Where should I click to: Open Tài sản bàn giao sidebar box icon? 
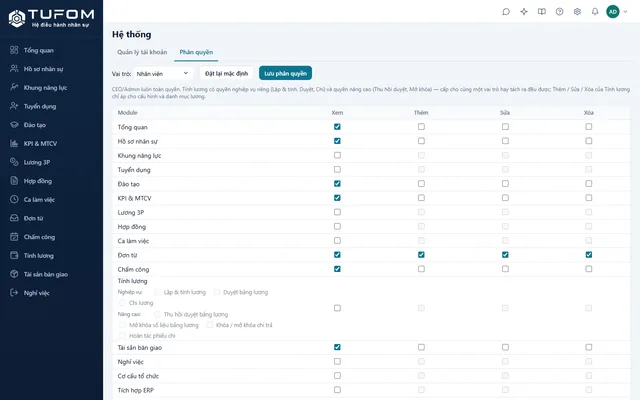pyautogui.click(x=14, y=274)
